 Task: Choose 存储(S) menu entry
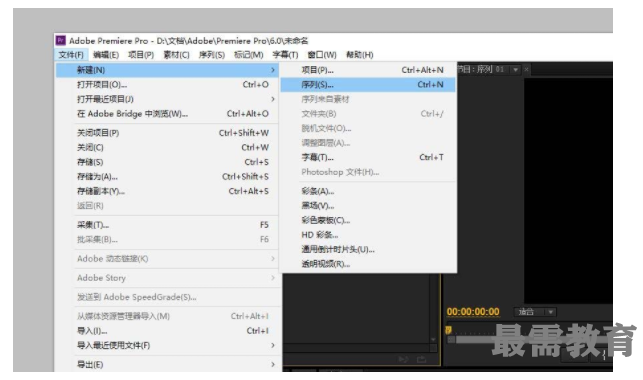tap(167, 162)
